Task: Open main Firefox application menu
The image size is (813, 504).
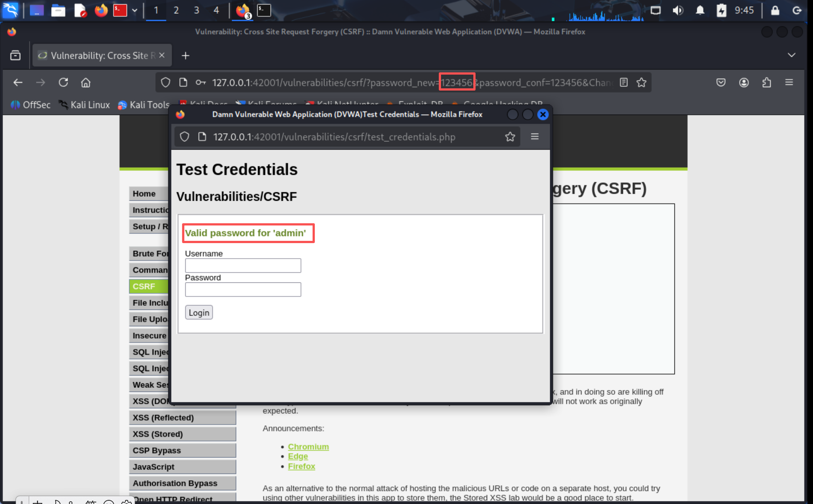Action: [789, 82]
